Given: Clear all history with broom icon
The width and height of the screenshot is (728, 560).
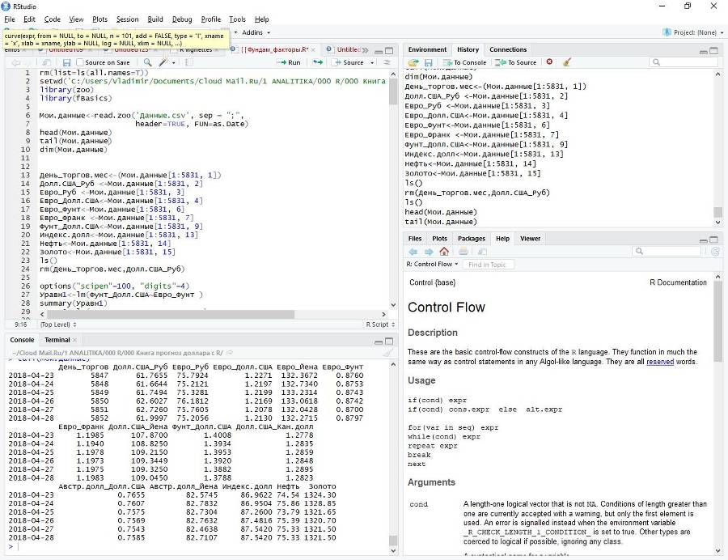Looking at the screenshot, I should pos(566,62).
